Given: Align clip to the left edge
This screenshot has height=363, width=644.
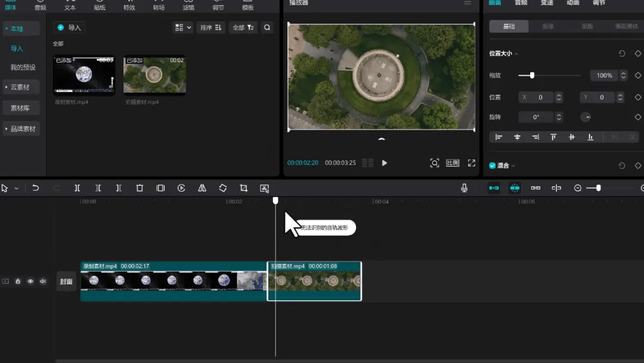Looking at the screenshot, I should click(499, 137).
